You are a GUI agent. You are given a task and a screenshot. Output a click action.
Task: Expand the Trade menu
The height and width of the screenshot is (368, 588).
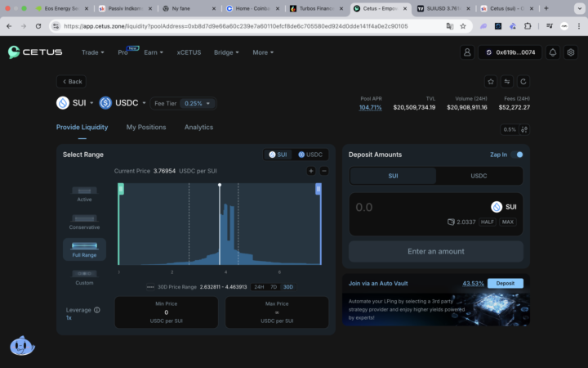[x=92, y=52]
